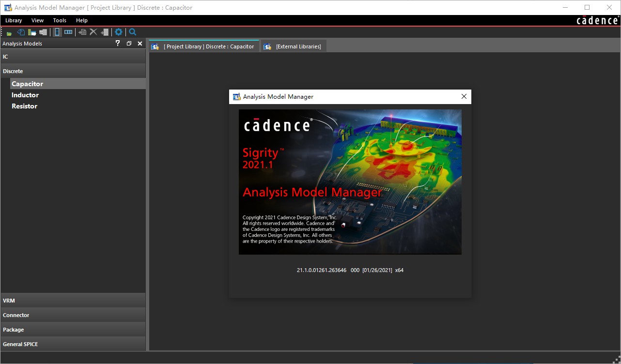The height and width of the screenshot is (364, 621).
Task: Click the horizontal layout toolbar icon
Action: pos(68,32)
